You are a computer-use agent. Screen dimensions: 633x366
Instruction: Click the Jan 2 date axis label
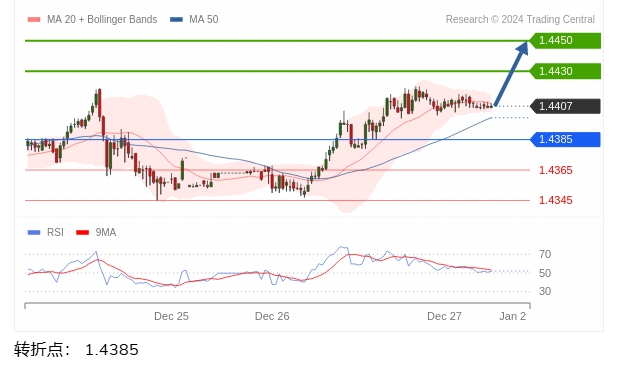click(512, 316)
